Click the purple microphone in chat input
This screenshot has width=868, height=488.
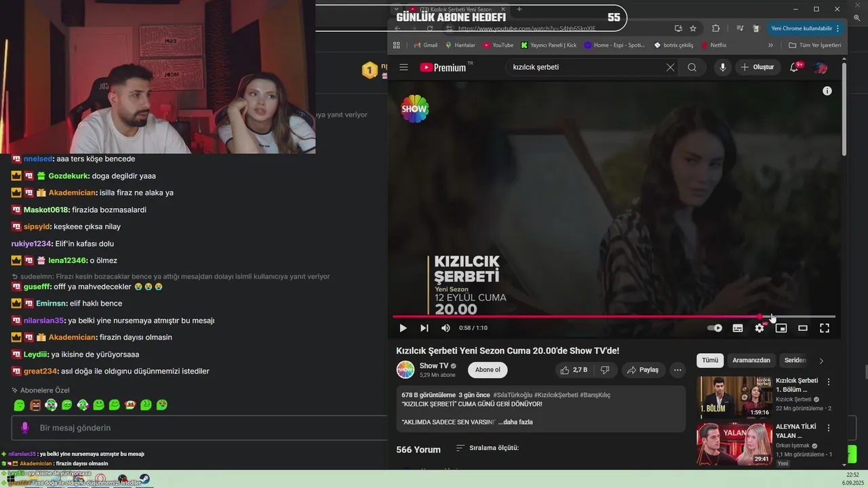[25, 428]
